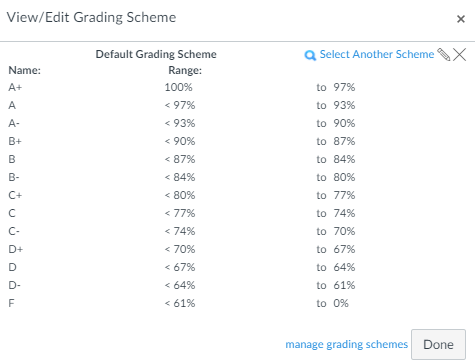Select the B+ grade row name
This screenshot has width=475, height=364.
click(15, 141)
